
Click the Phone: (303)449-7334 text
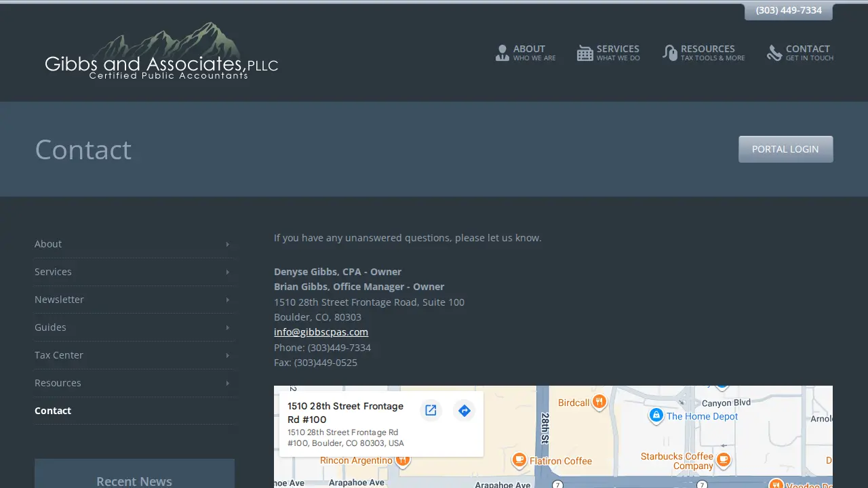tap(322, 348)
